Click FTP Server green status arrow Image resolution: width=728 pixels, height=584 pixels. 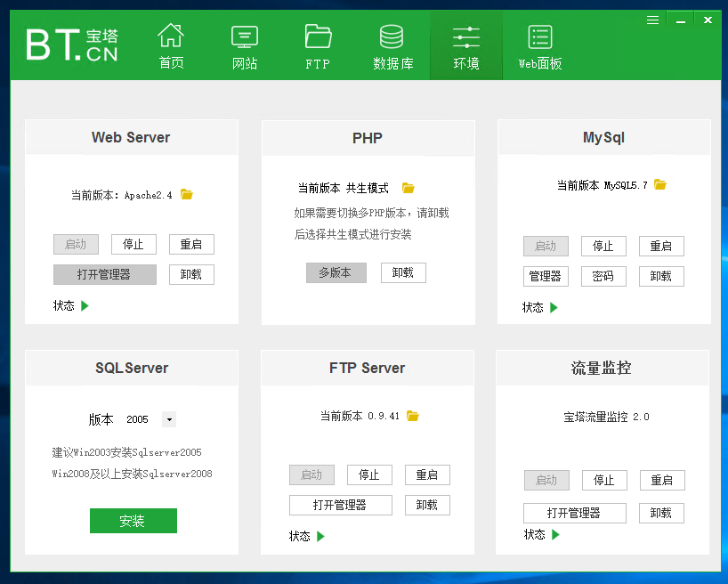coord(320,537)
